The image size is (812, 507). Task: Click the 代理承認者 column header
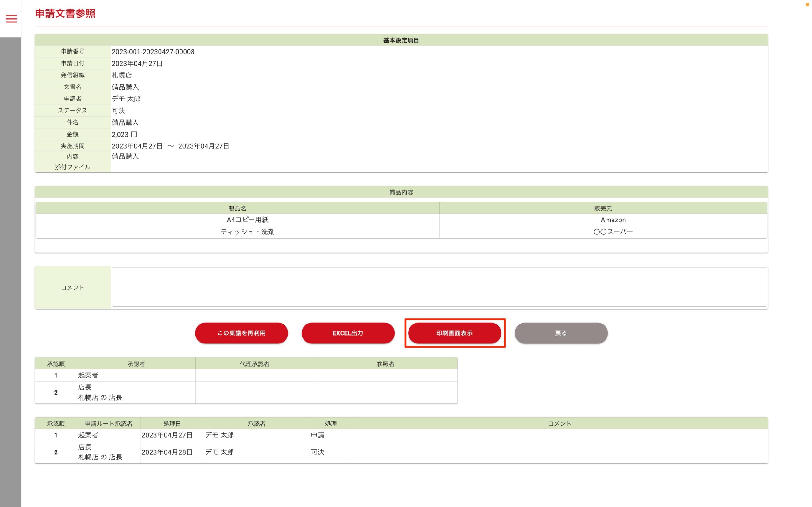click(254, 364)
